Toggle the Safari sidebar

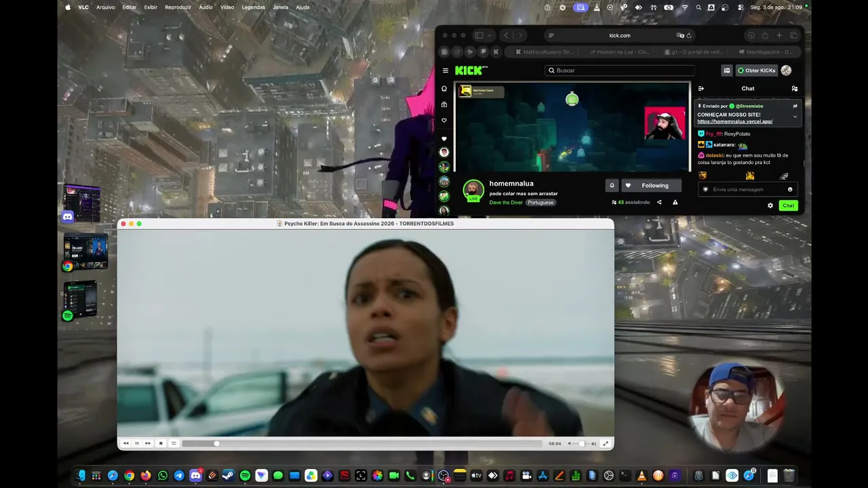(x=479, y=35)
